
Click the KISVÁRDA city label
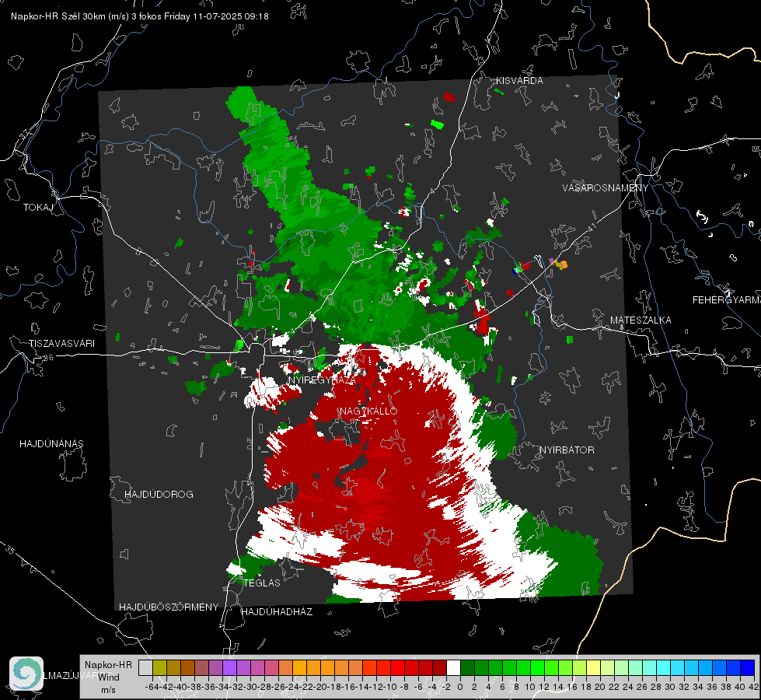point(519,81)
